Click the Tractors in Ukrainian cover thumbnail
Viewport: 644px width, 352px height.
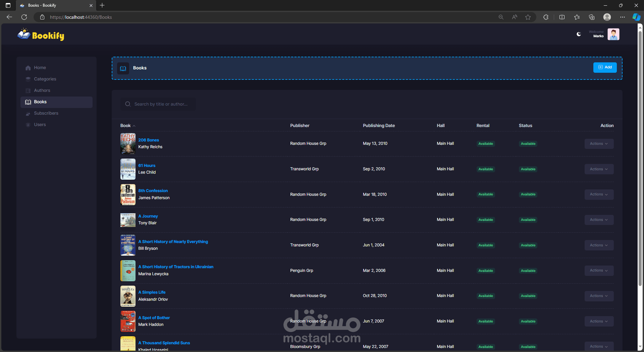(x=128, y=271)
